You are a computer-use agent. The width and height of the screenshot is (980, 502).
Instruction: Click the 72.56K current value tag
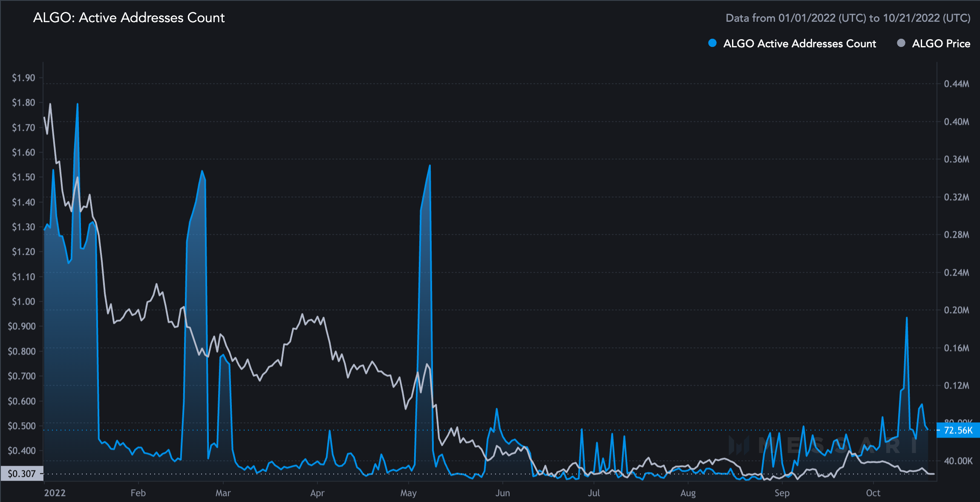958,430
